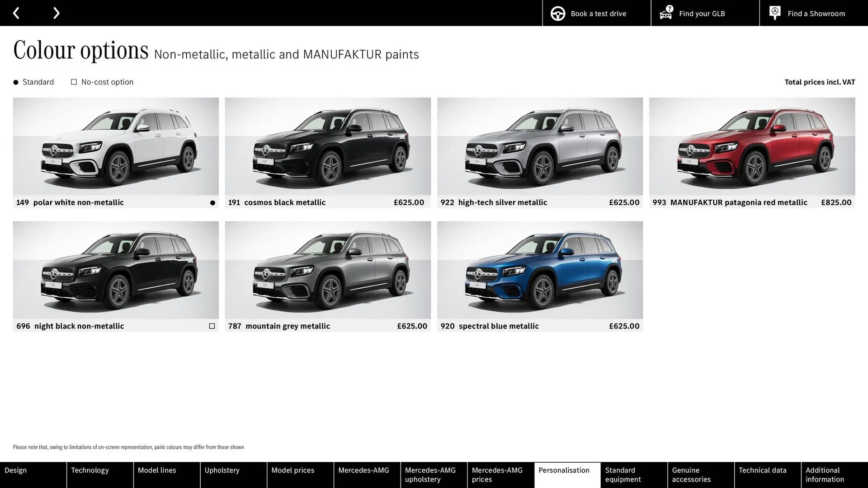The width and height of the screenshot is (868, 488).
Task: Click the spectral blue metallic car image
Action: [x=539, y=270]
